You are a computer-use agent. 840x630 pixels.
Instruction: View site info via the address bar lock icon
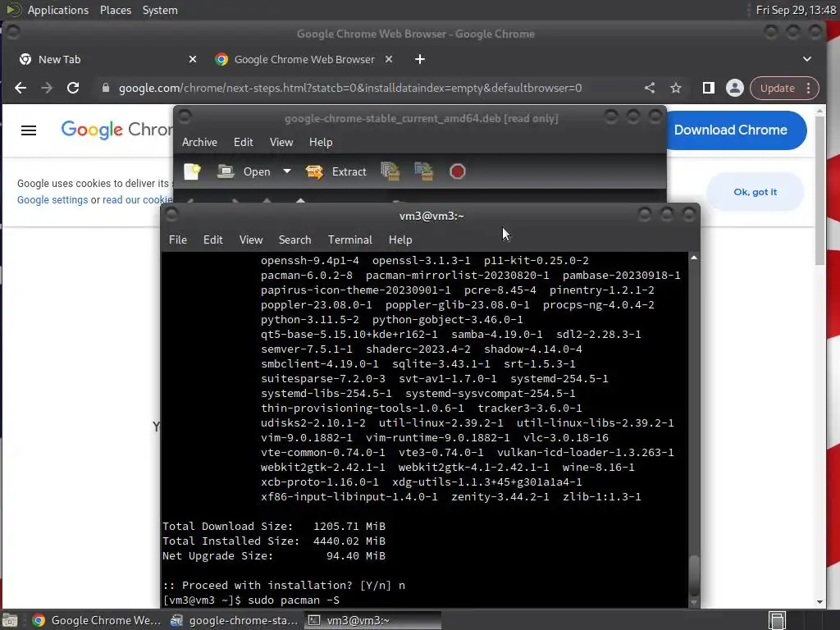click(106, 88)
